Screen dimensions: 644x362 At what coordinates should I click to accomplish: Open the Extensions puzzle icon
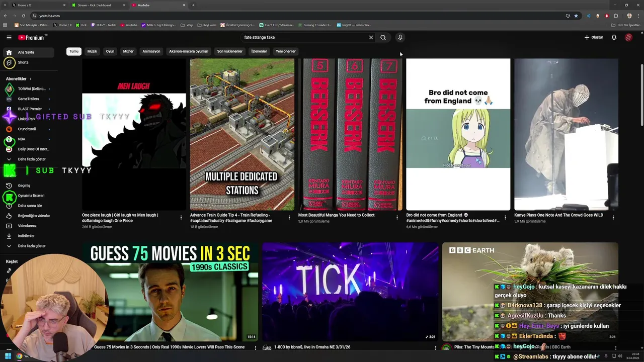click(616, 16)
